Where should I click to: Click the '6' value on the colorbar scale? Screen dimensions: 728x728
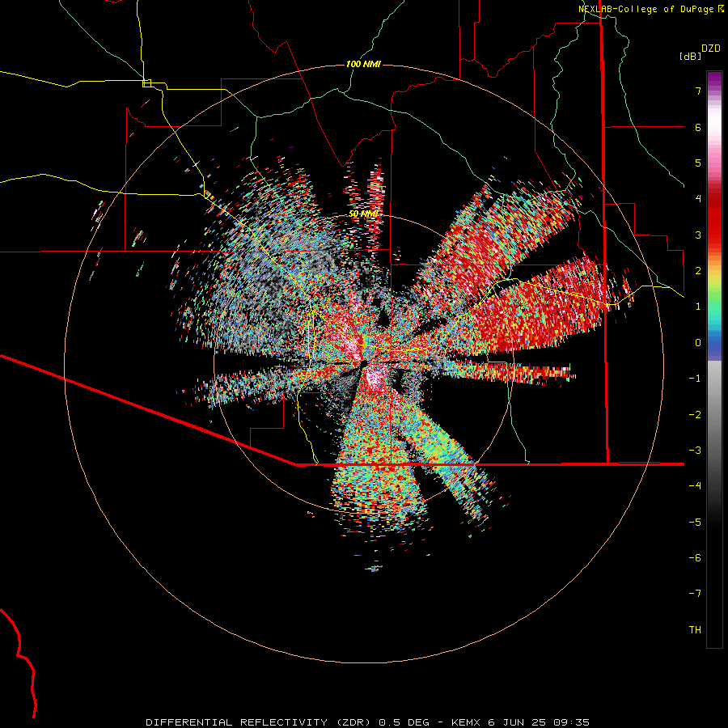point(698,127)
